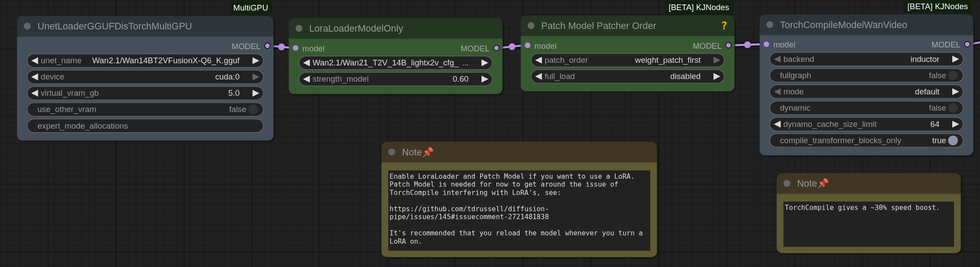
Task: Select previous patch_order with left arrow
Action: coord(539,60)
